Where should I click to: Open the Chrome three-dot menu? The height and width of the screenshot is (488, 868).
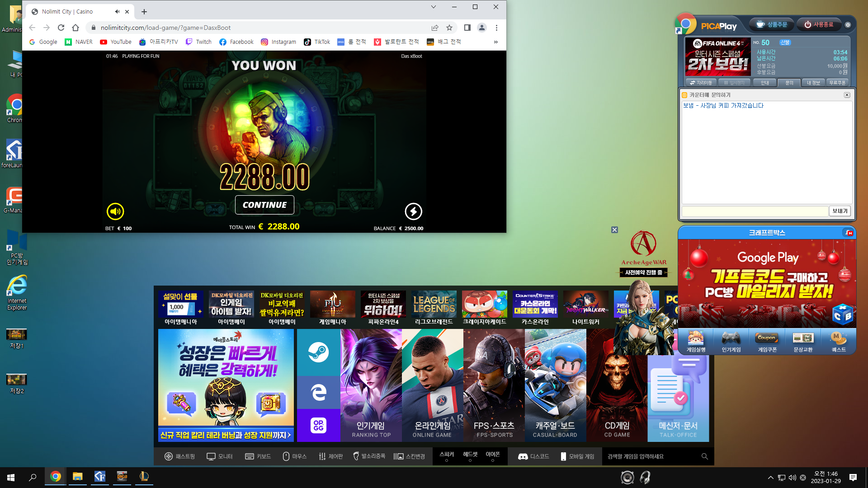click(496, 28)
